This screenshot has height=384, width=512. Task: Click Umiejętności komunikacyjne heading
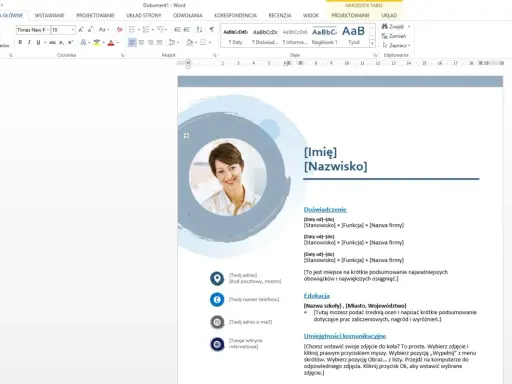tap(345, 336)
